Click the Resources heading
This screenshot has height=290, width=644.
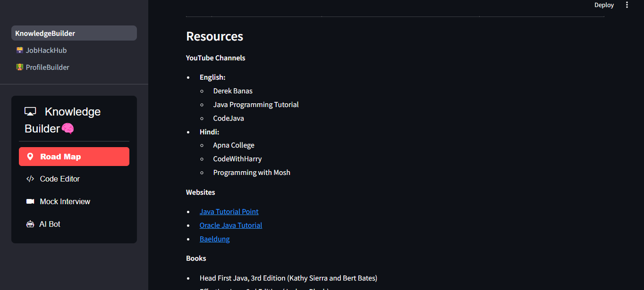[215, 36]
